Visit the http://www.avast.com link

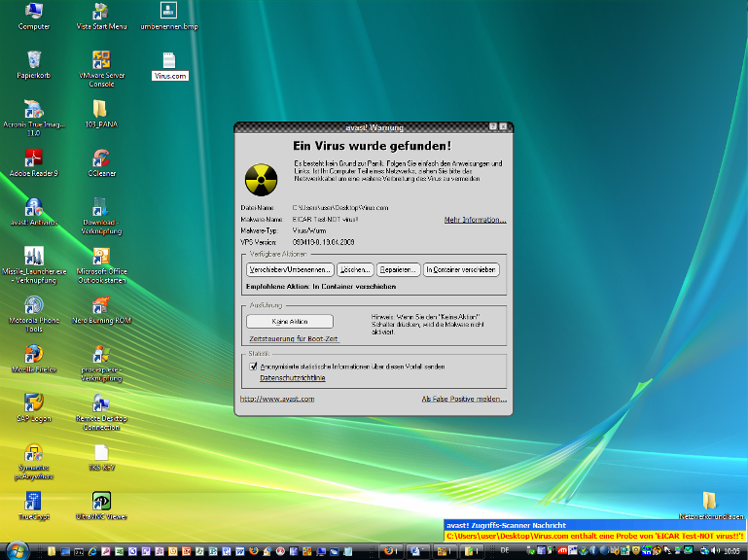[277, 399]
